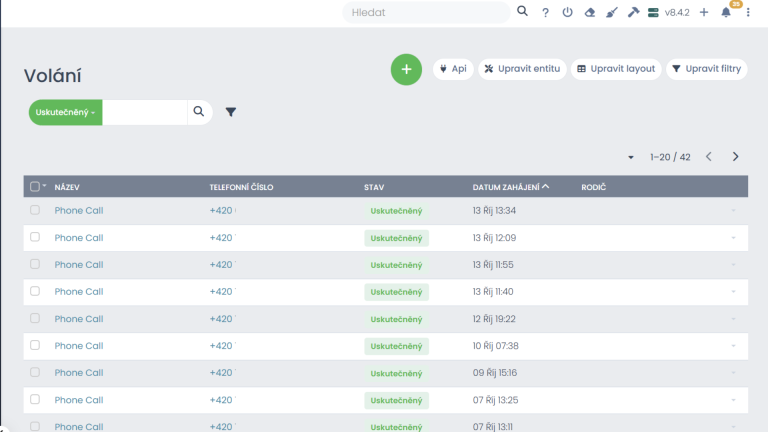Click the broom cleanup icon
The width and height of the screenshot is (768, 432).
[611, 13]
